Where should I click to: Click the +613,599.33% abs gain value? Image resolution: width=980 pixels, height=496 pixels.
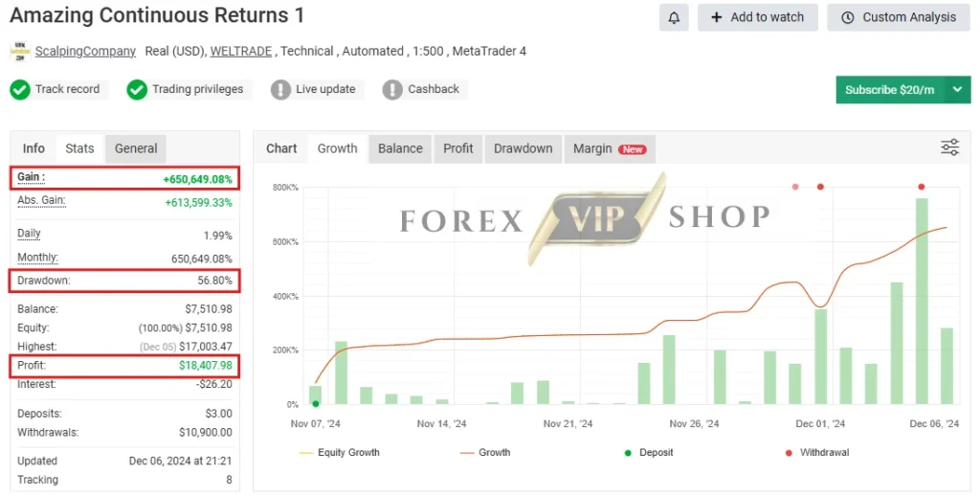pyautogui.click(x=198, y=203)
